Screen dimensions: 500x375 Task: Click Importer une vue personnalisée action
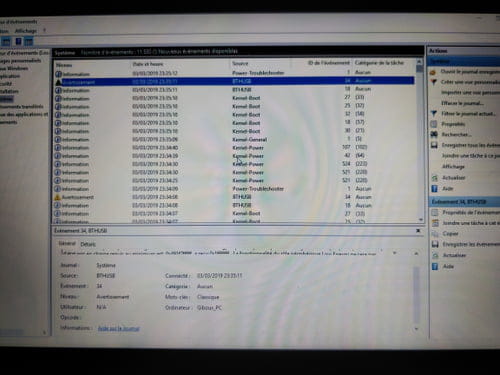[470, 92]
